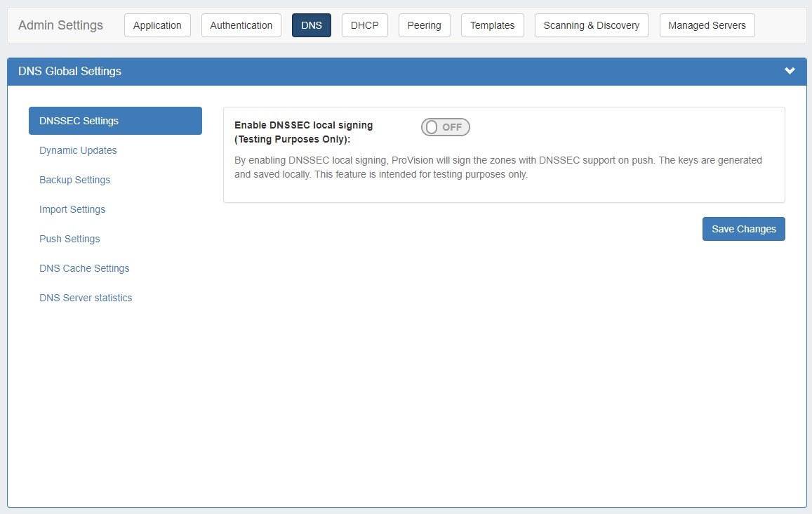The width and height of the screenshot is (812, 514).
Task: Switch to the Authentication tab
Action: (241, 25)
